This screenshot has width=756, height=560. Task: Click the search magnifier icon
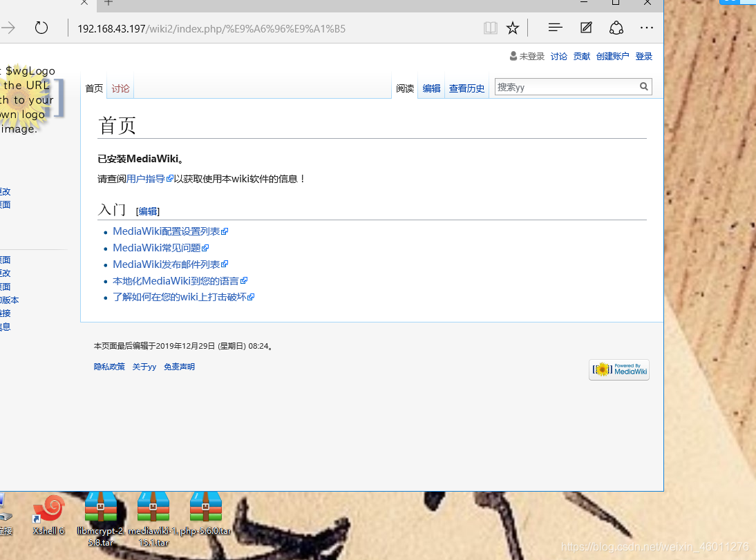tap(643, 86)
